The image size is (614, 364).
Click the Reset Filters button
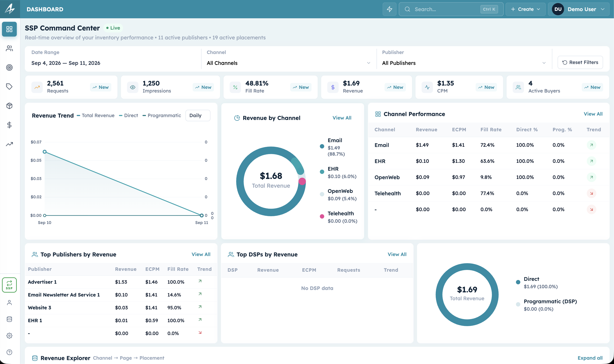pyautogui.click(x=580, y=62)
